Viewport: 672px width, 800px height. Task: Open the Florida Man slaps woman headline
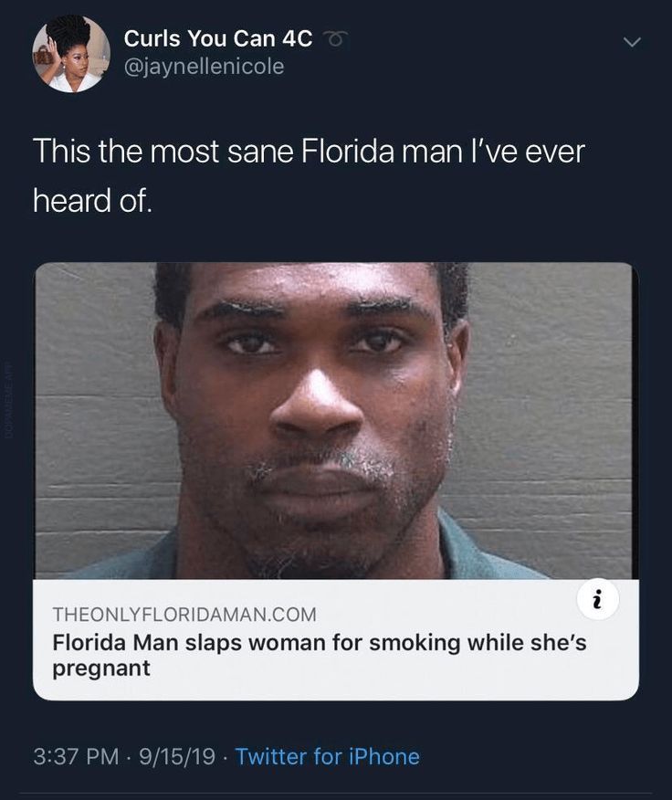pos(320,655)
